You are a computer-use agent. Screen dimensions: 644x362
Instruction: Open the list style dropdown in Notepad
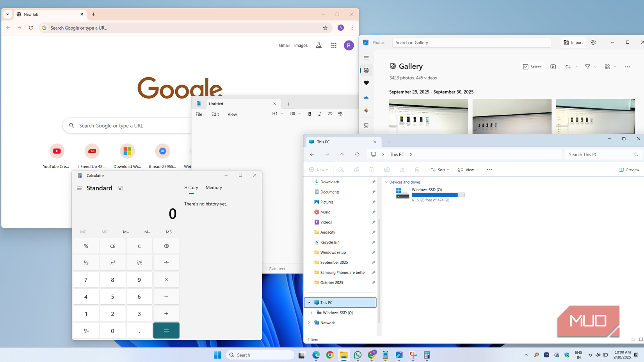coord(295,114)
